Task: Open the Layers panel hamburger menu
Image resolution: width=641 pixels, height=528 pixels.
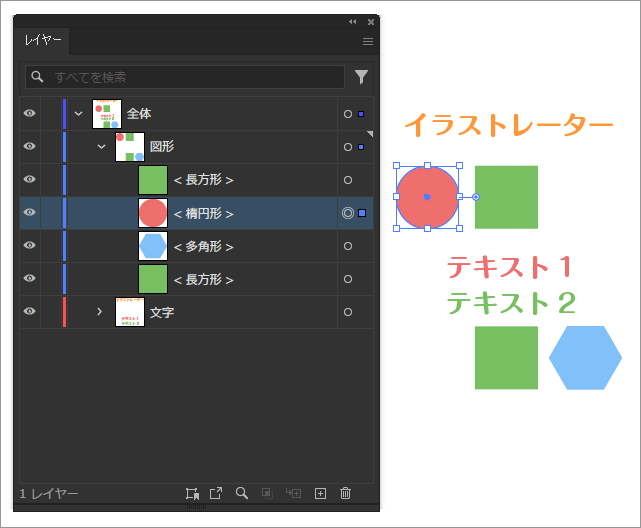Action: (x=368, y=41)
